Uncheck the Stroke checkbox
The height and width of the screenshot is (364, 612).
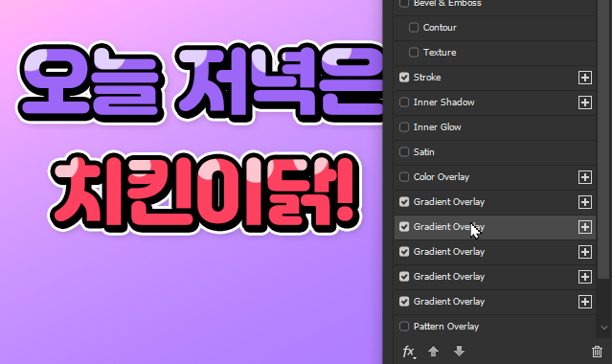tap(404, 77)
